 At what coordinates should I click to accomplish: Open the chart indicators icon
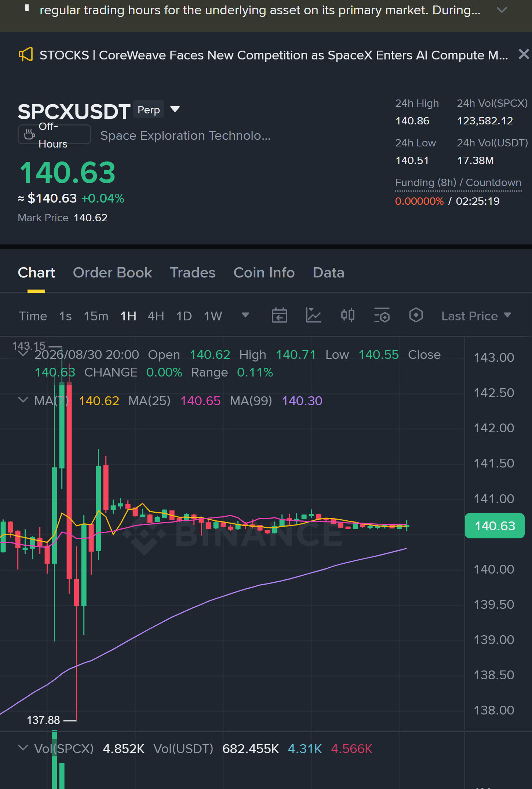click(x=314, y=315)
